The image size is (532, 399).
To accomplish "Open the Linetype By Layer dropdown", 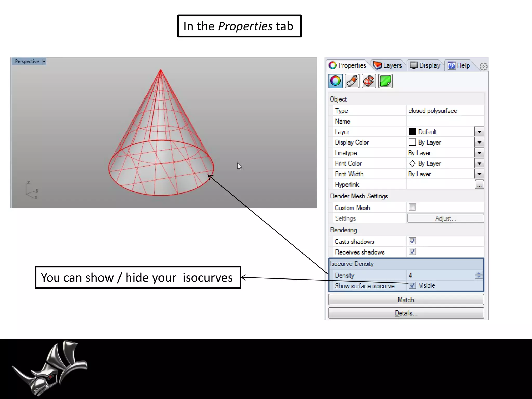I will tap(479, 153).
